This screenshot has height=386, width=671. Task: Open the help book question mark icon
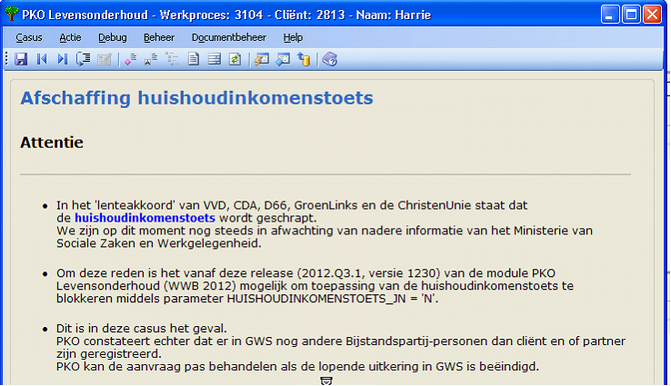[x=330, y=59]
